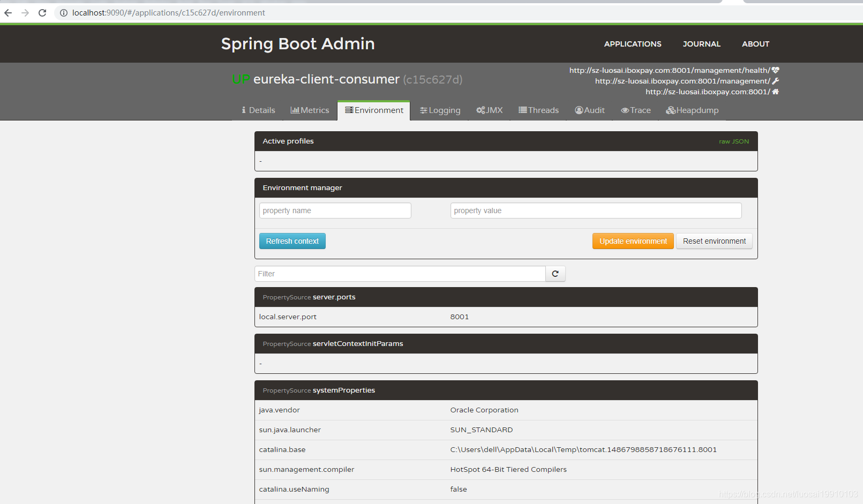Click the site info icon in address bar

[x=63, y=13]
